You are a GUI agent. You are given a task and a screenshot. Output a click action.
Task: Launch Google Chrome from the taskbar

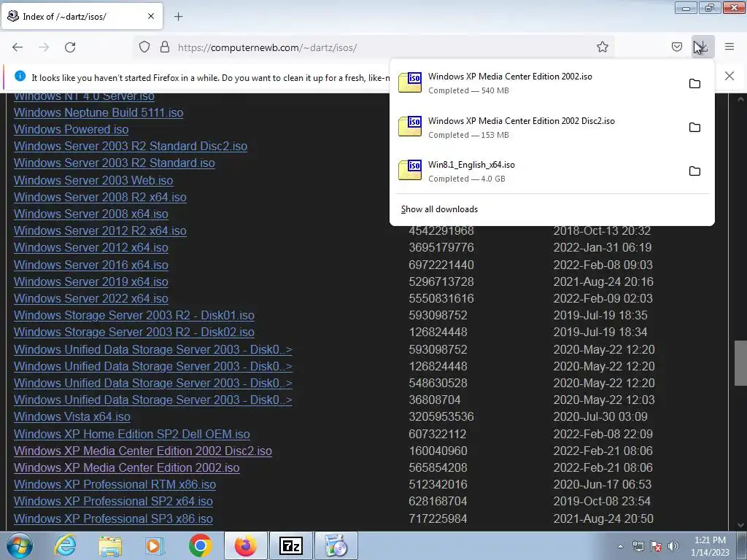click(x=200, y=545)
